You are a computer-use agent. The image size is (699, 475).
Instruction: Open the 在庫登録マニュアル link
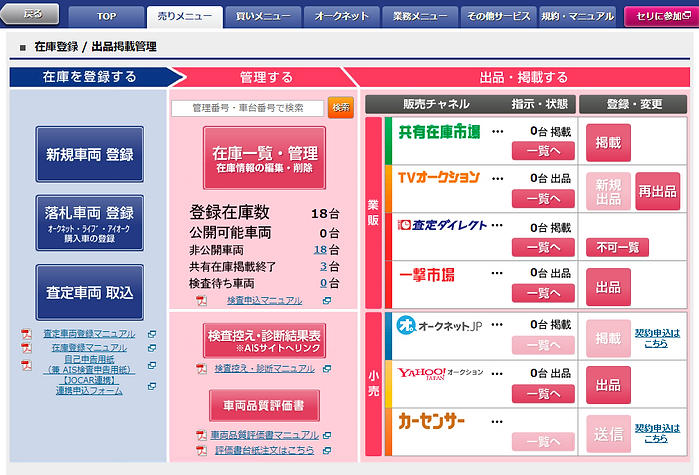tap(89, 348)
